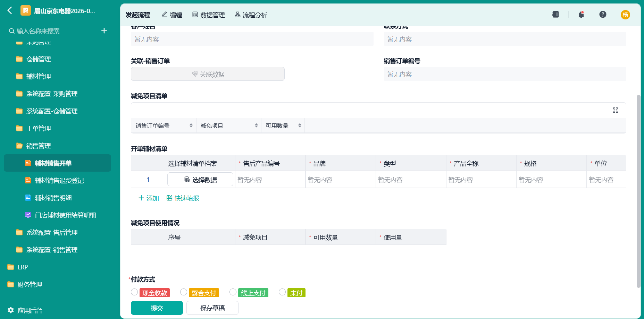Sort by 可用数量 column arrows

coord(300,126)
